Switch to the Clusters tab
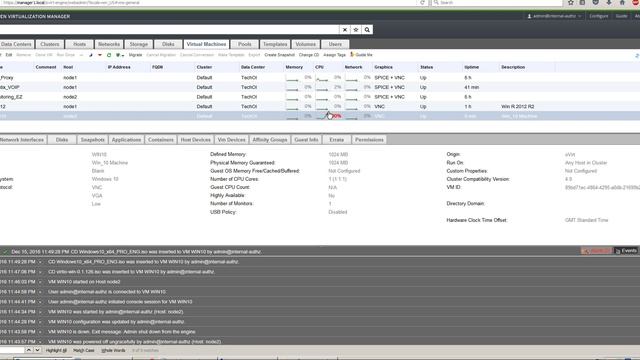Viewport: 640px width, 360px height. [50, 44]
